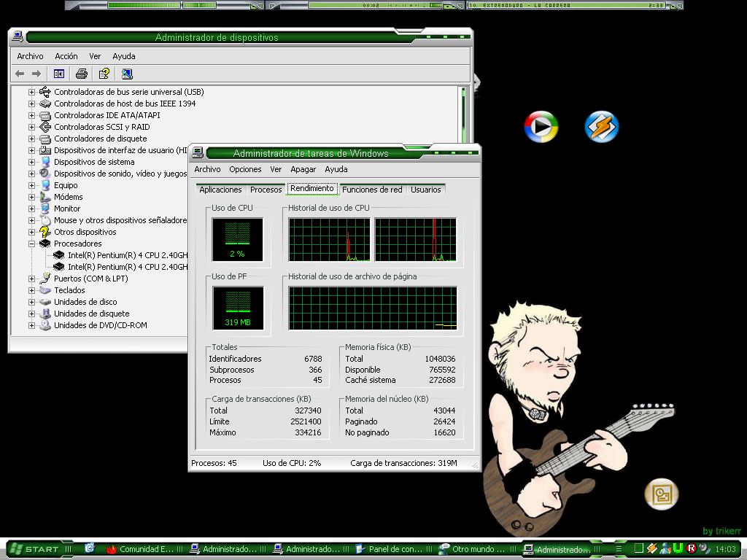Switch to the Usuarios tab
This screenshot has height=560, width=747.
[425, 190]
